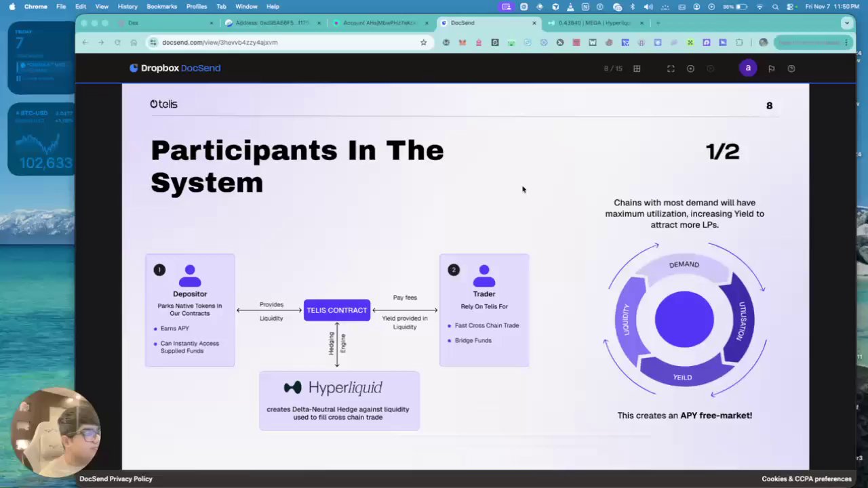This screenshot has width=868, height=488.
Task: Click the 8 / 15 page indicator
Action: coord(613,68)
